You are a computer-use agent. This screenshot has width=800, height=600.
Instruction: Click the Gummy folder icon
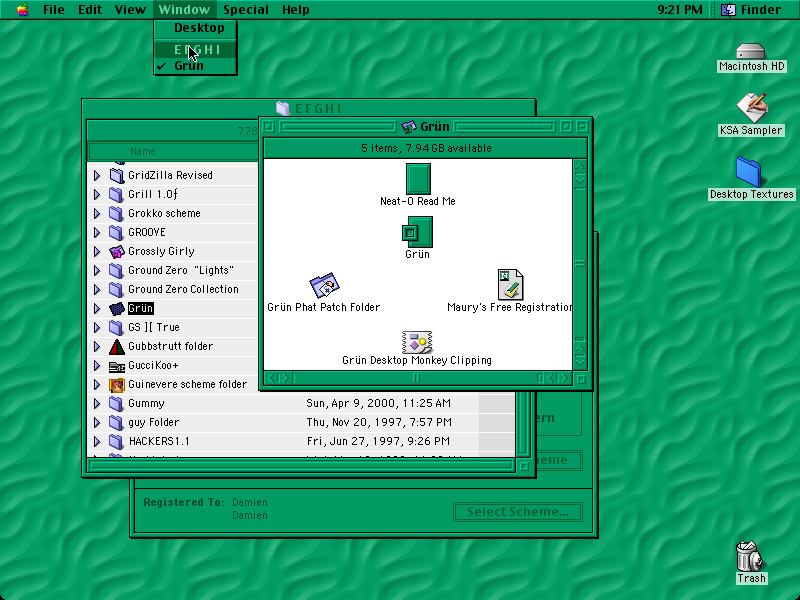(117, 404)
